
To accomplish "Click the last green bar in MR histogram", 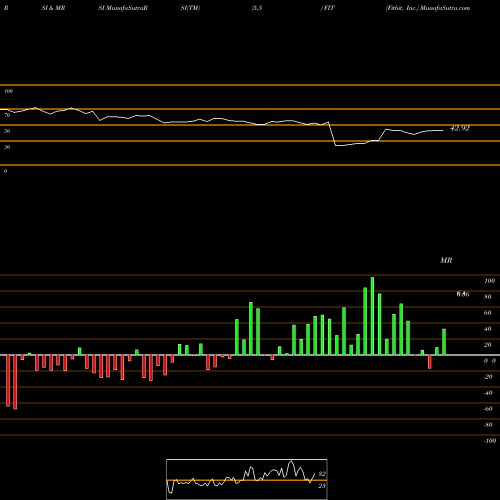I will [x=444, y=342].
